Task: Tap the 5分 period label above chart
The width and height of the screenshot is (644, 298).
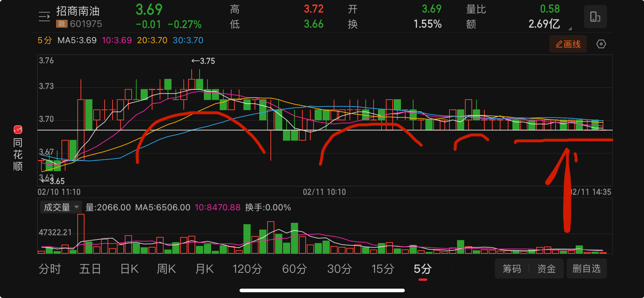Action: (x=45, y=40)
